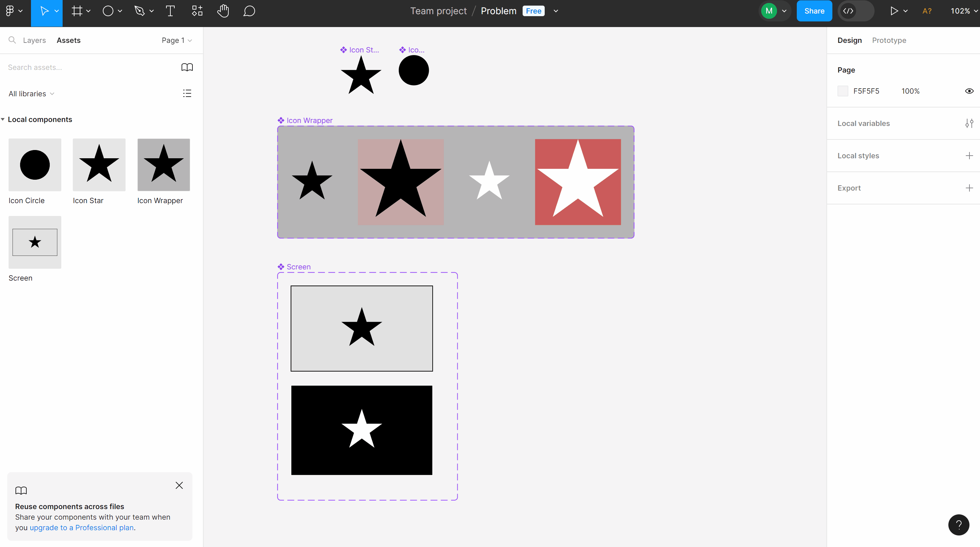Add a local style with plus
This screenshot has height=547, width=980.
tap(969, 156)
